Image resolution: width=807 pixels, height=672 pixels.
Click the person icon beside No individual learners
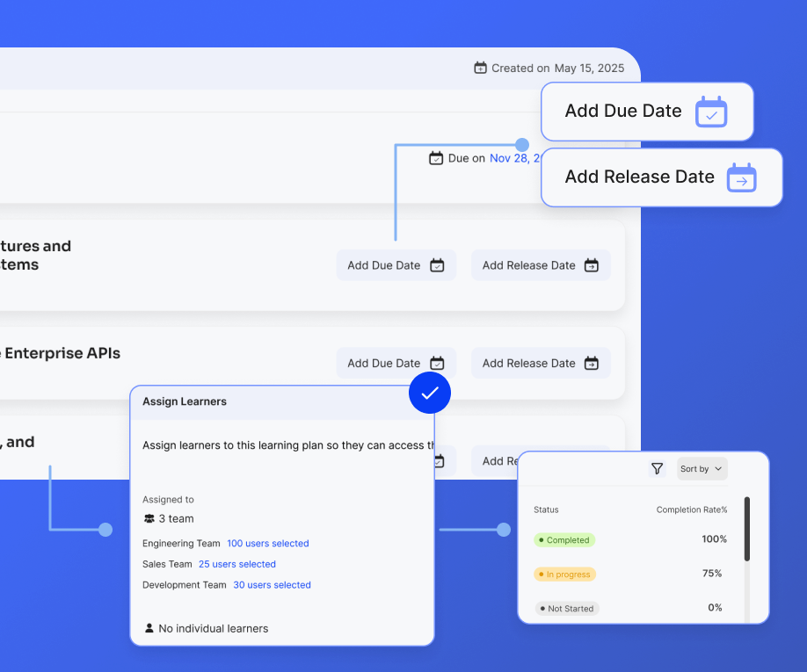(149, 628)
